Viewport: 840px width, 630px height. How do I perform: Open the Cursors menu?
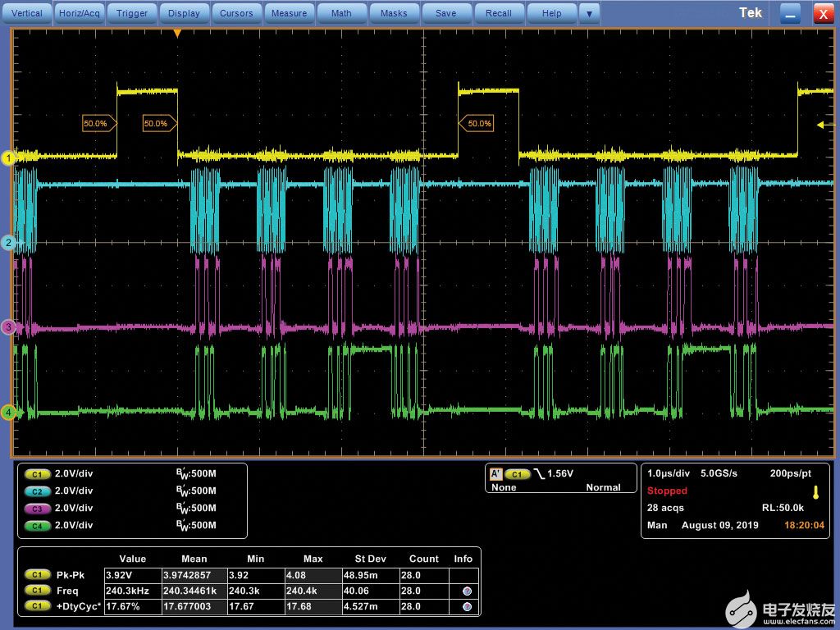coord(236,13)
